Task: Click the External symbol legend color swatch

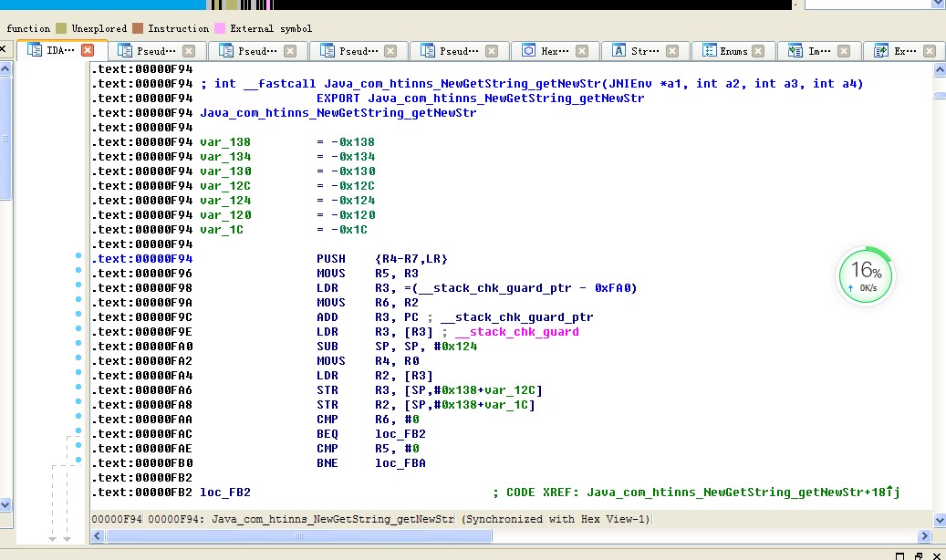Action: coord(220,28)
